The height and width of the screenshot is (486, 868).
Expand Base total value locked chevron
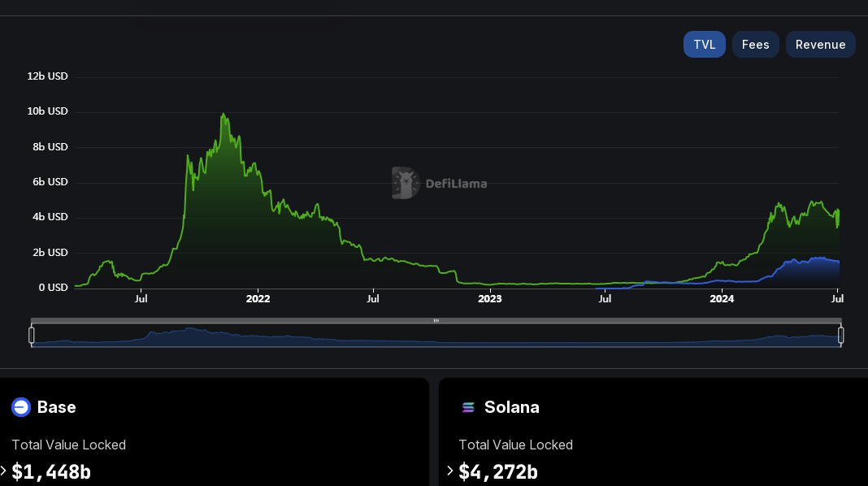pos(4,471)
